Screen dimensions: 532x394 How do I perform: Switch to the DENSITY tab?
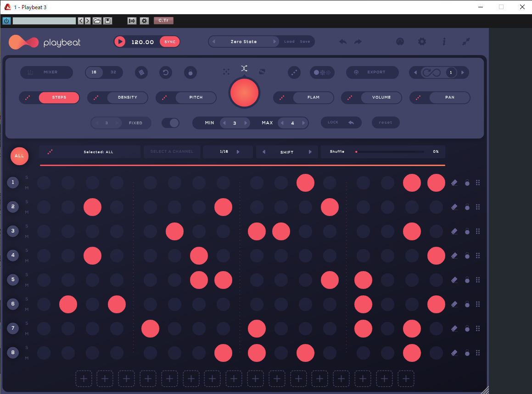click(x=127, y=98)
